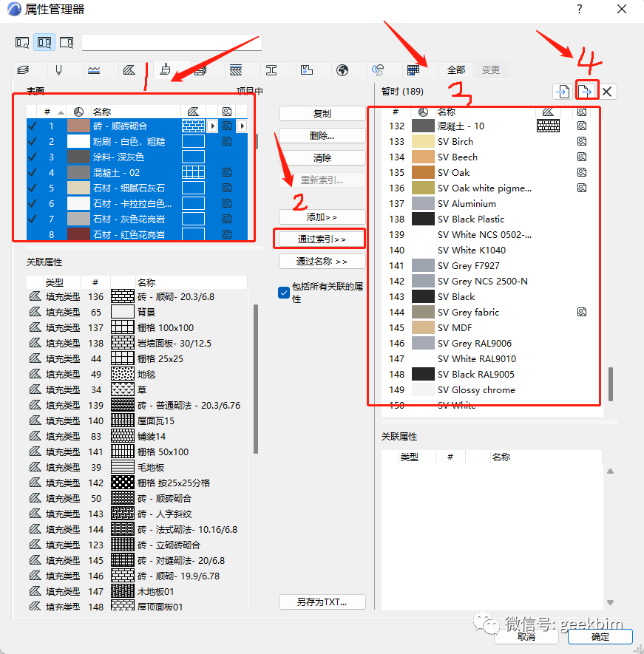Viewport: 644px width, 654px height.
Task: Sort temporary list by color column icon
Action: (423, 112)
